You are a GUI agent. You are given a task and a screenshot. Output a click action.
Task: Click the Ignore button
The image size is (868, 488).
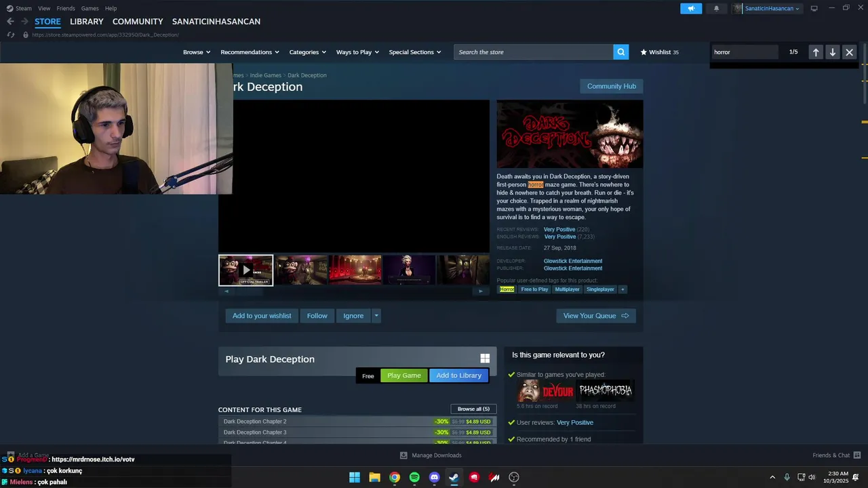353,316
